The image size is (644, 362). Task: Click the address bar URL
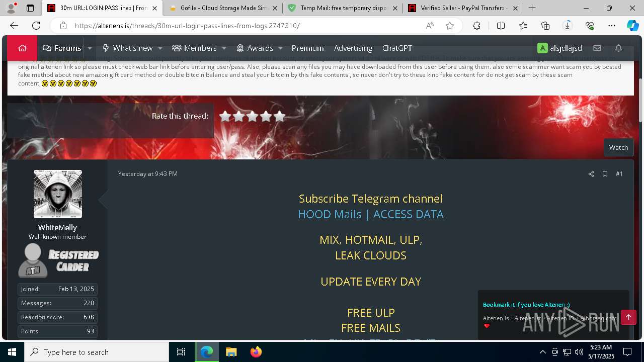(x=187, y=26)
